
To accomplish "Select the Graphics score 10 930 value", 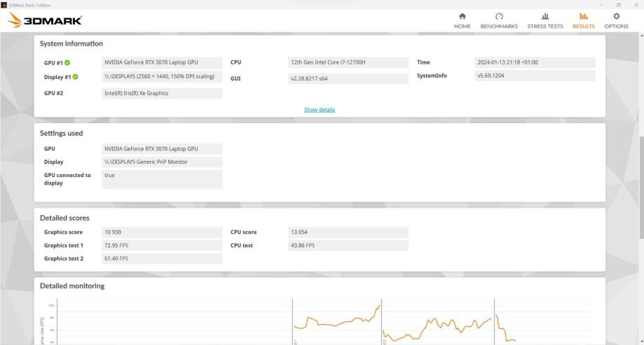I will point(162,232).
